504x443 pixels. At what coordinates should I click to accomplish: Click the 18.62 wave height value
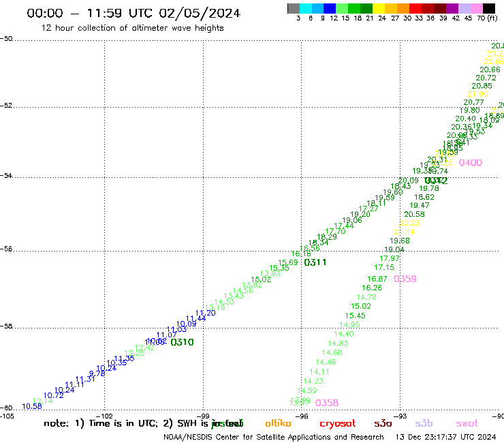click(424, 197)
